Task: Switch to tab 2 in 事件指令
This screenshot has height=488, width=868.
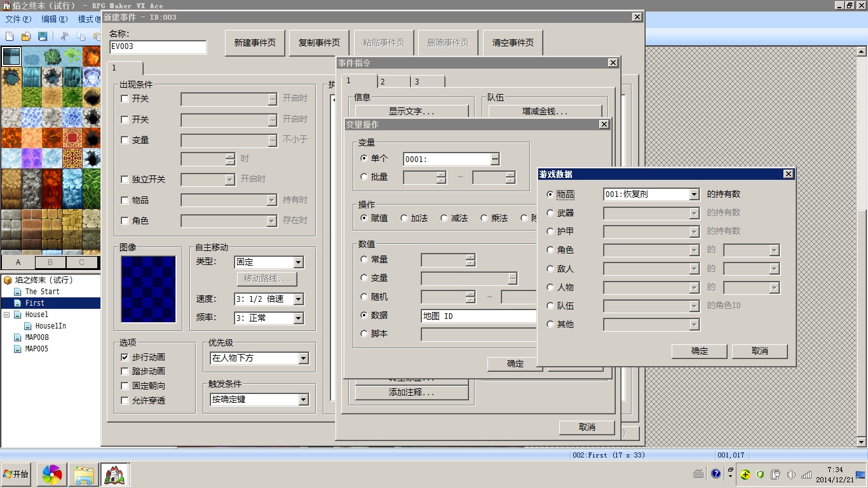Action: (x=393, y=81)
